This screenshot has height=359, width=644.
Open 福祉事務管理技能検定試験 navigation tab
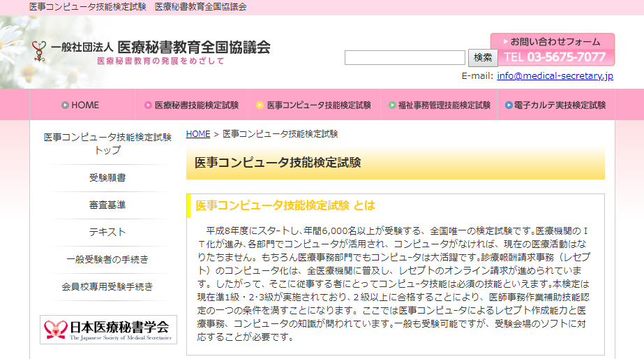[439, 105]
